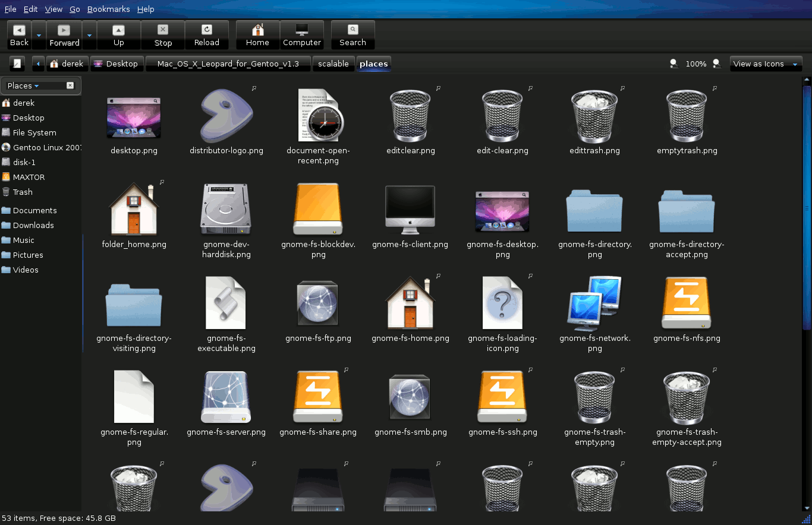Open the Forward history dropdown arrow

(x=89, y=35)
